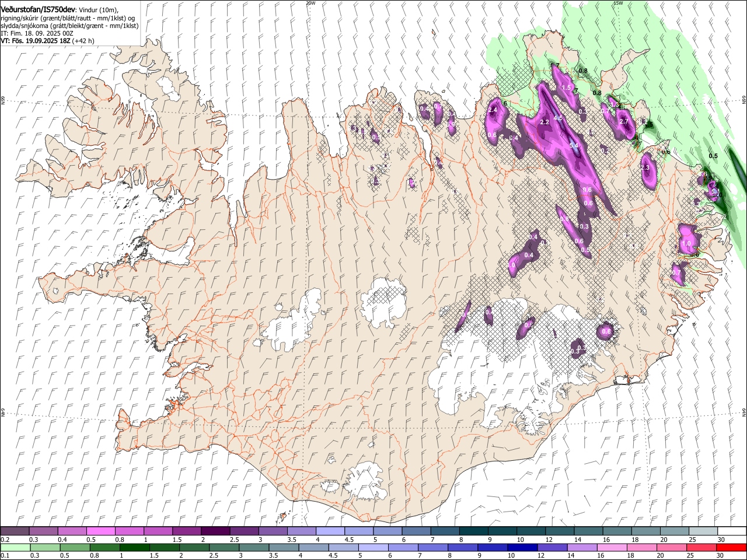747x560 pixels.
Task: Click the Veðurstofan/IS750dev title text
Action: (x=37, y=9)
